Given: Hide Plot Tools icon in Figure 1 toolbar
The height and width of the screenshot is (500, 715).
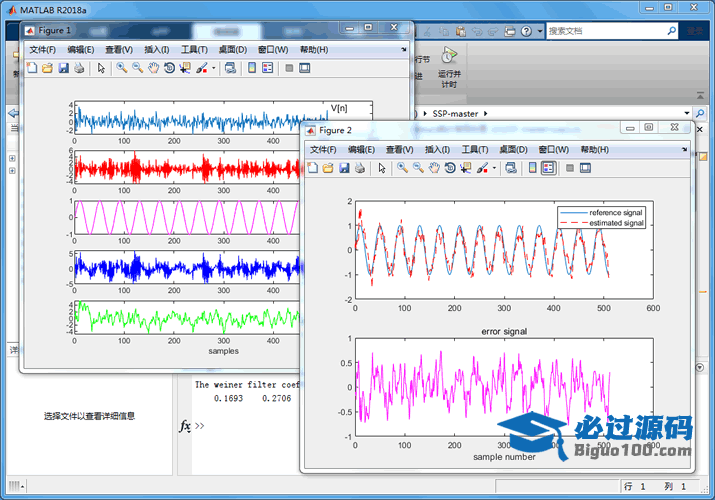Looking at the screenshot, I should pos(289,68).
